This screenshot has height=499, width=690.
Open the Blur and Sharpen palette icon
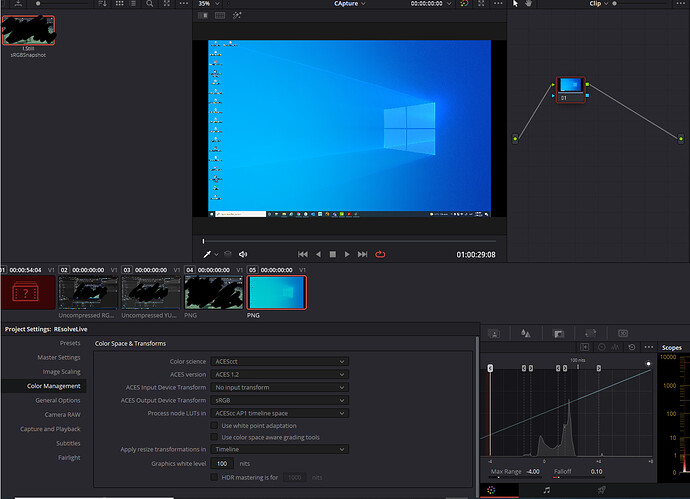coord(526,334)
